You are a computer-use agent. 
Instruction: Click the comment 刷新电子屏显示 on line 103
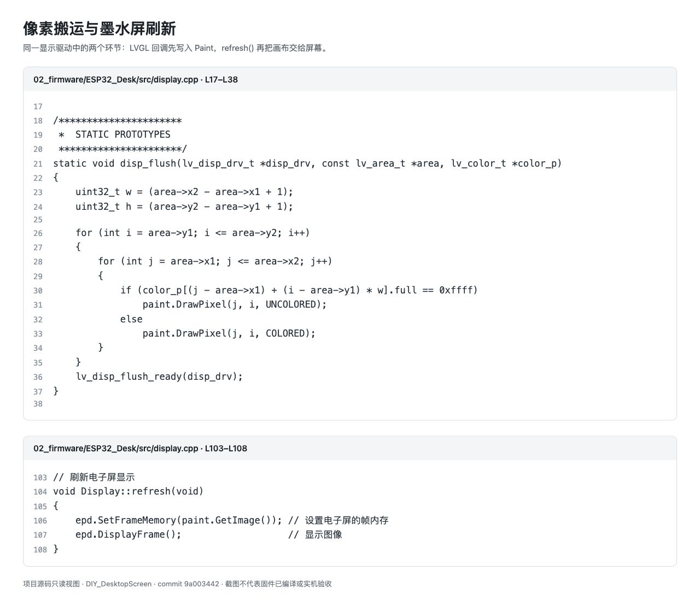pos(94,477)
